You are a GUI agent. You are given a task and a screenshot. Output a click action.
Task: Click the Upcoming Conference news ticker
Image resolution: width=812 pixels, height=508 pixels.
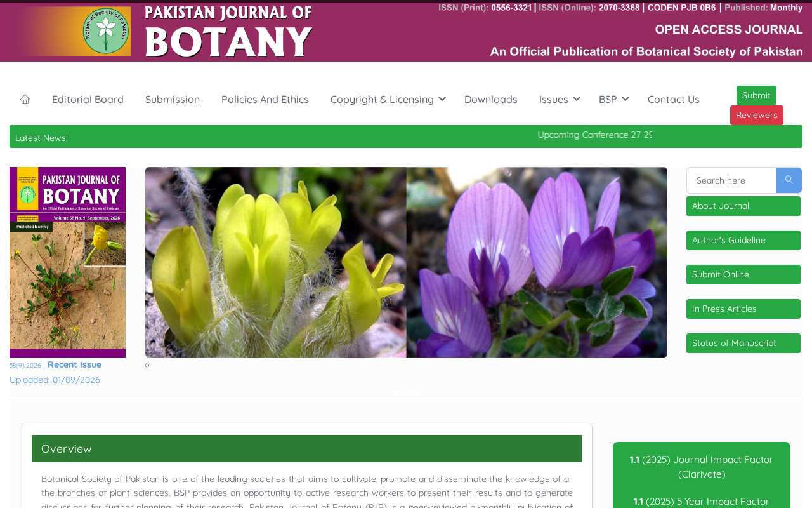click(x=594, y=135)
